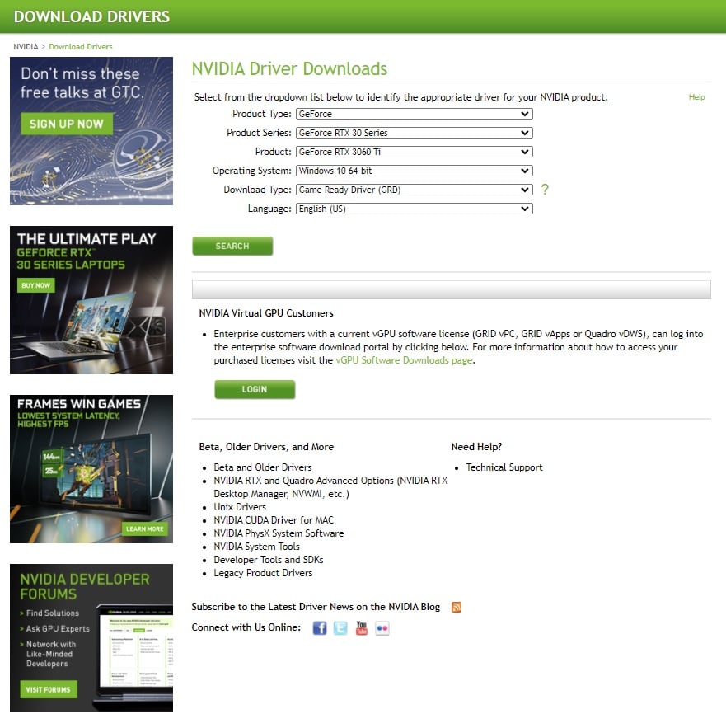Open the YouTube social icon
The width and height of the screenshot is (726, 728).
(x=361, y=628)
